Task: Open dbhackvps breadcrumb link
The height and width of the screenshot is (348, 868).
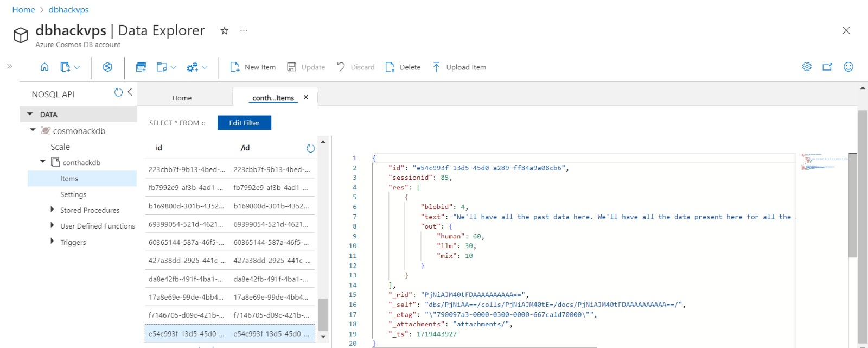Action: point(68,10)
